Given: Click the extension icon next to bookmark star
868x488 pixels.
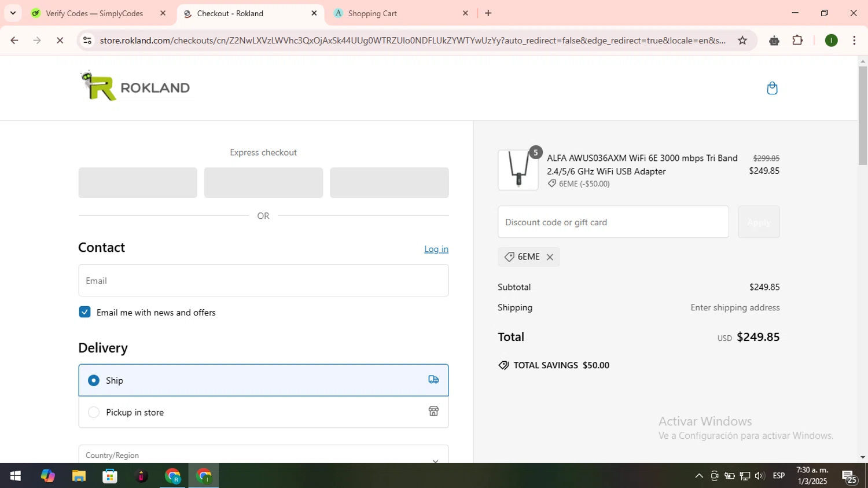Looking at the screenshot, I should click(774, 40).
